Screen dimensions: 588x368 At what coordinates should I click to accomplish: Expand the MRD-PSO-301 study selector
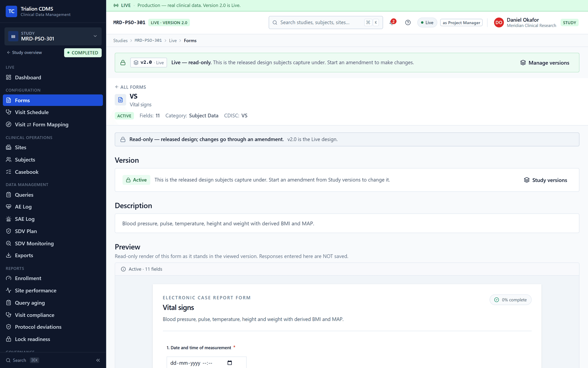click(53, 36)
